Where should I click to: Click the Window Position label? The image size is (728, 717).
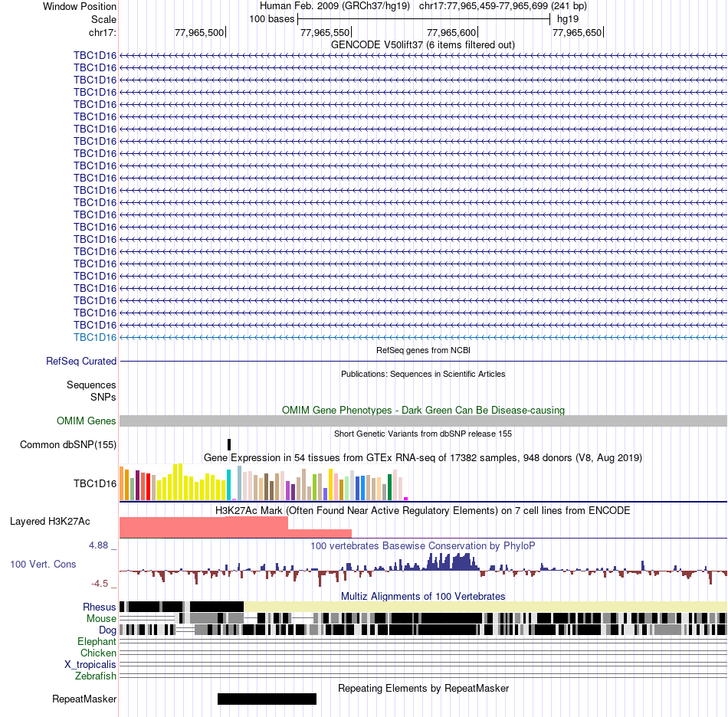point(80,6)
